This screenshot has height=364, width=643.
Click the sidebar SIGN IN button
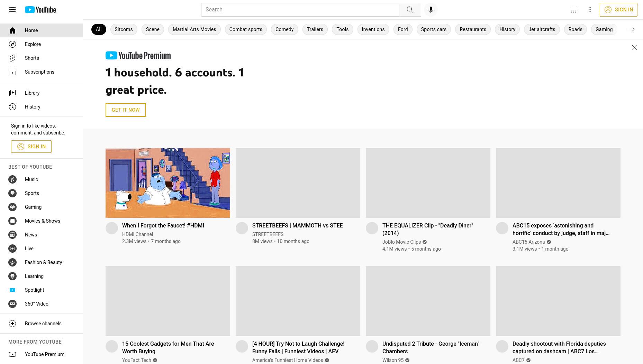tap(31, 147)
